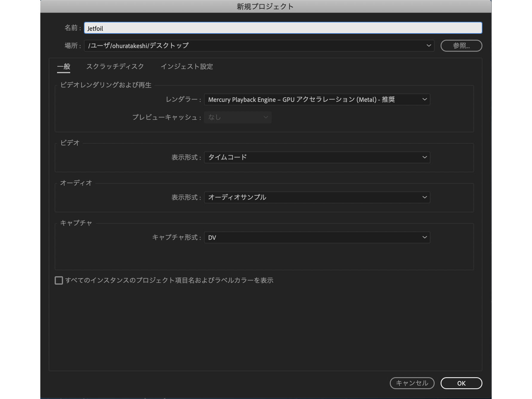Screen dimensions: 532x399
Task: Open the インジェスト設定 tab
Action: tap(187, 66)
